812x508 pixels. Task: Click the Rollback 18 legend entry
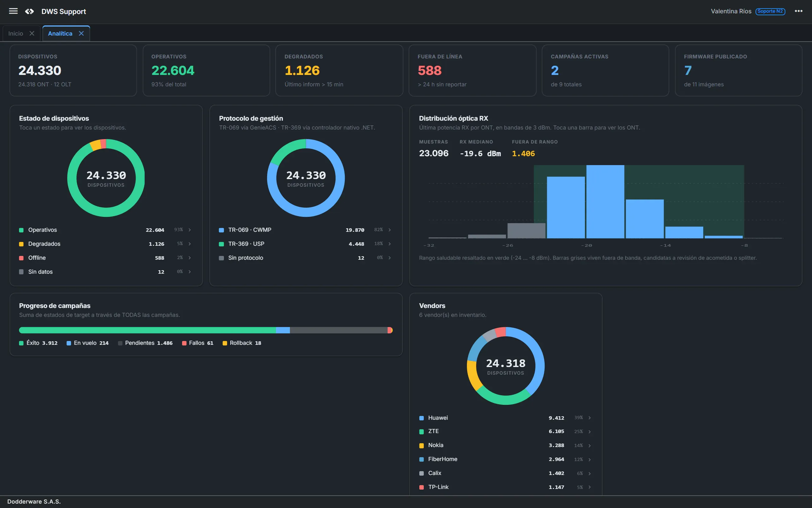242,343
